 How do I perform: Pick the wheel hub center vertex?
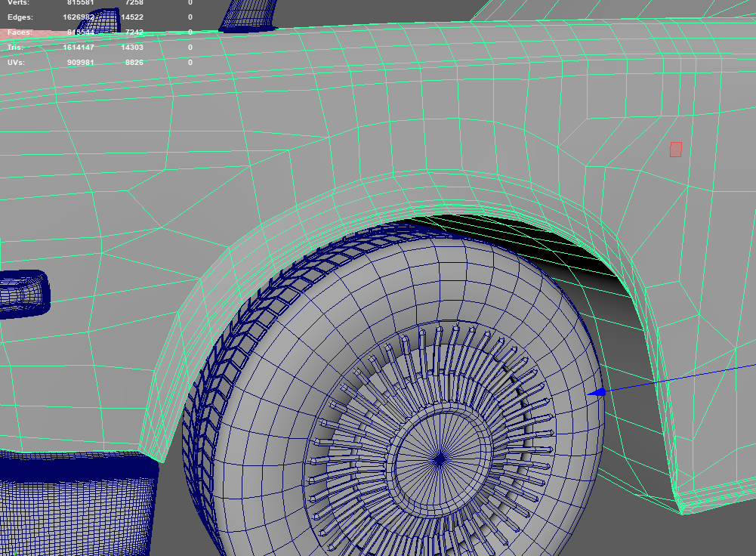(440, 459)
